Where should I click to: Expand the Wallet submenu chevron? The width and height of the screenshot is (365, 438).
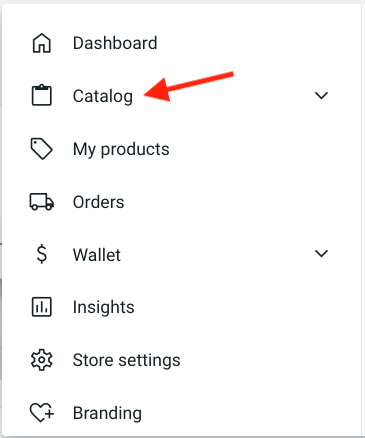(321, 254)
